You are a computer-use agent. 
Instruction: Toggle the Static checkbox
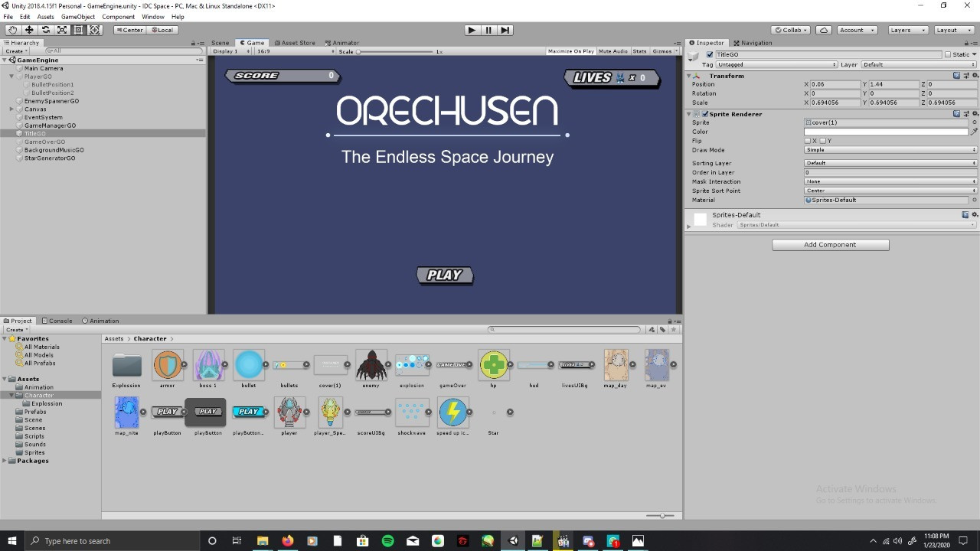pos(948,55)
